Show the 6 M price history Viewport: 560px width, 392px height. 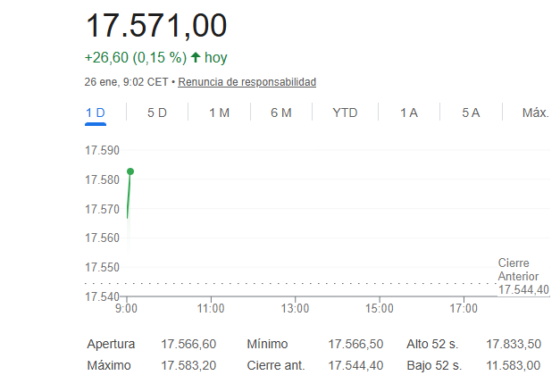click(x=281, y=113)
